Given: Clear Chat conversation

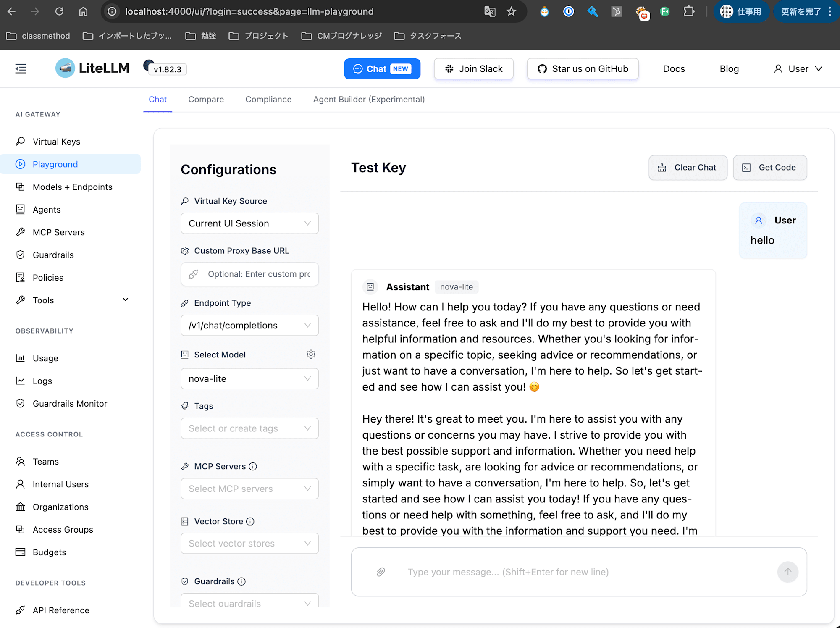Looking at the screenshot, I should pos(688,168).
